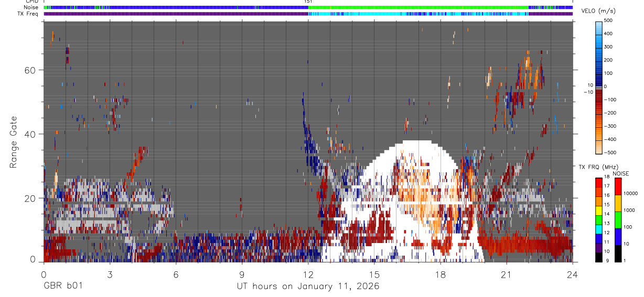Click the '6' tick on UT hours axis
The image size is (644, 297).
pyautogui.click(x=176, y=274)
